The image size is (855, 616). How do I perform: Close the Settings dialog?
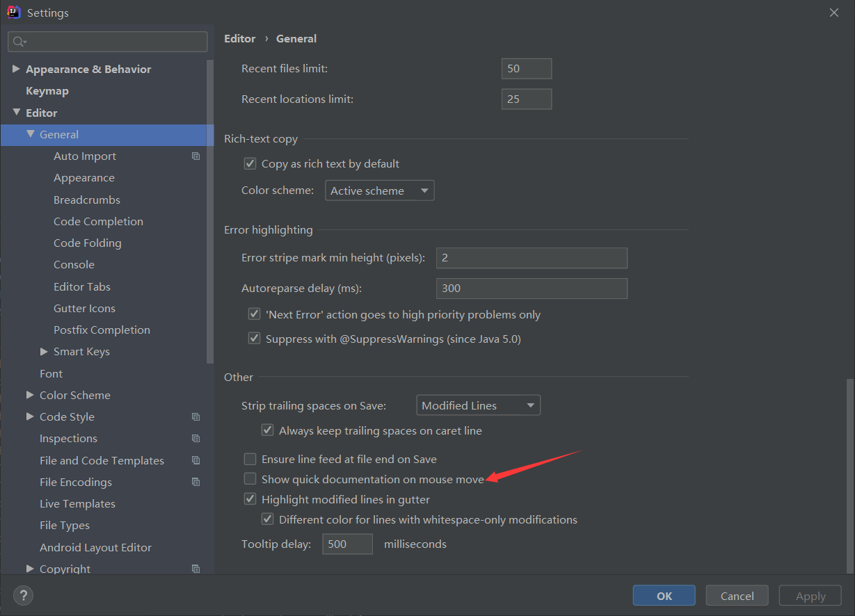(834, 13)
